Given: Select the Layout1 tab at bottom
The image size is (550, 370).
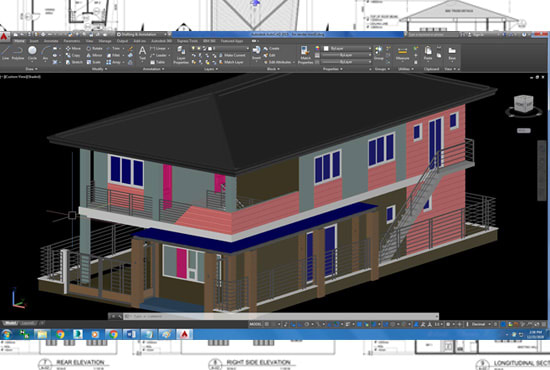Looking at the screenshot, I should (28, 323).
